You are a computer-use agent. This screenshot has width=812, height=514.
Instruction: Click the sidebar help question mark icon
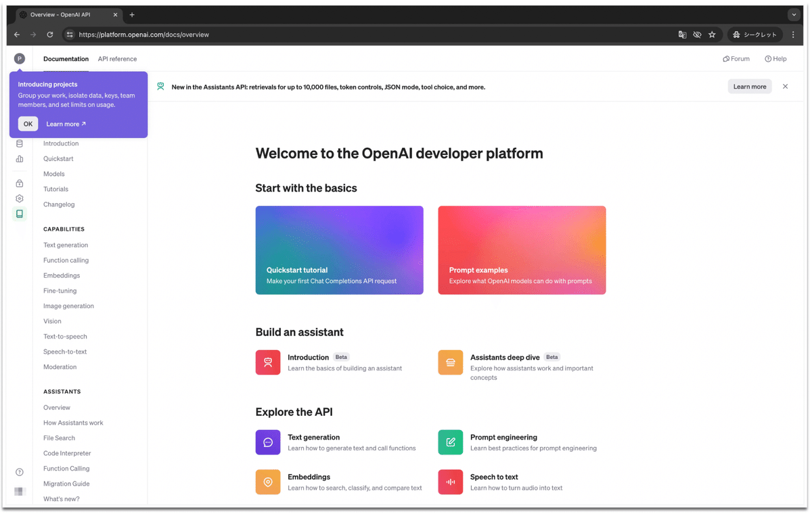coord(20,472)
